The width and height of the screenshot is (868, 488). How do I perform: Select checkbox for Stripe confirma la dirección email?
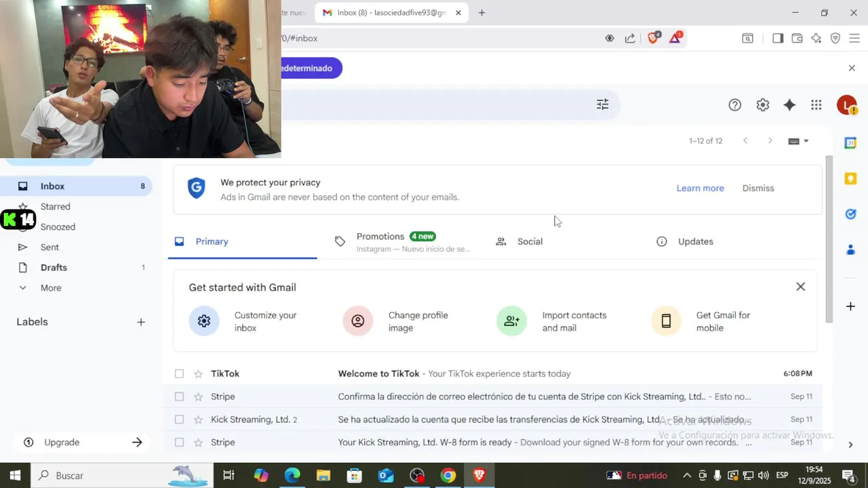click(179, 396)
